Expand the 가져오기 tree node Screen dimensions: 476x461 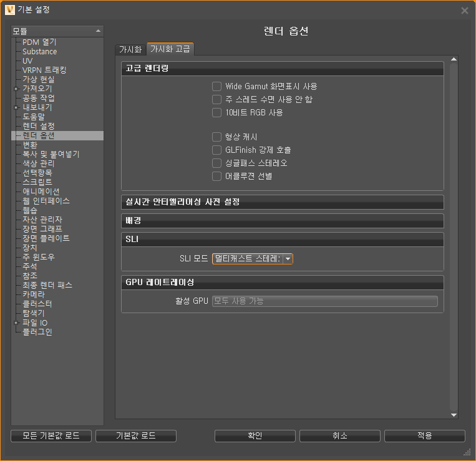[x=16, y=89]
